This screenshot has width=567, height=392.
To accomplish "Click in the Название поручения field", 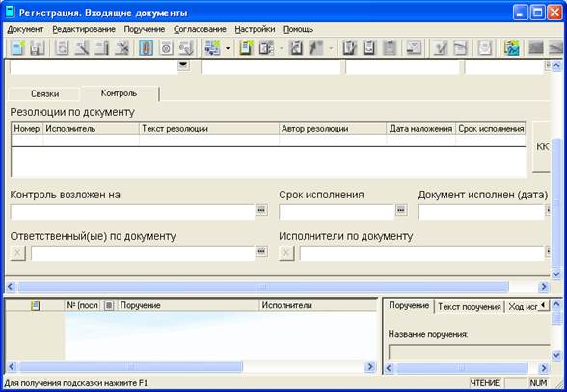I will coord(469,353).
